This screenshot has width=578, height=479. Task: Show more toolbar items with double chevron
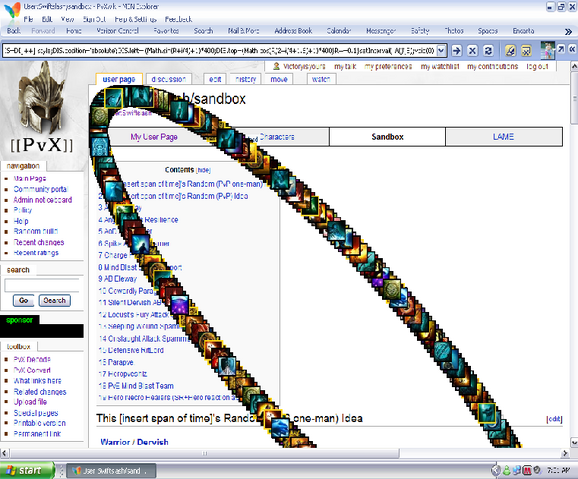(568, 32)
